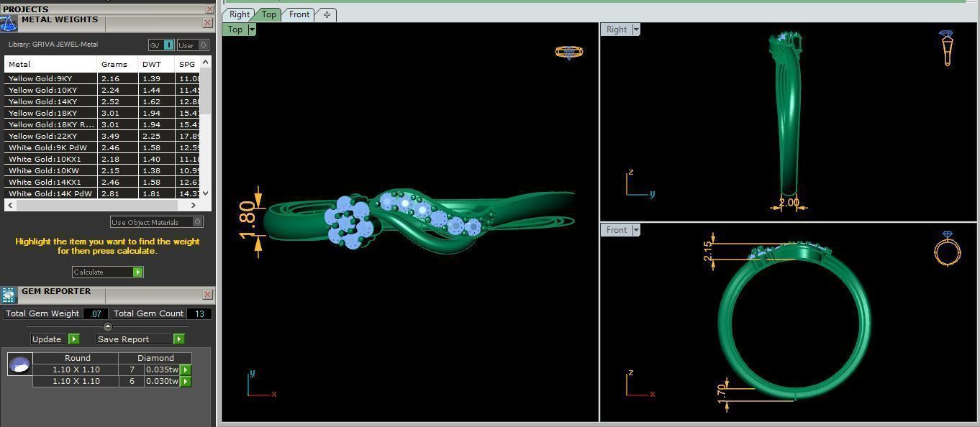Click the gem count 7 cell

132,369
